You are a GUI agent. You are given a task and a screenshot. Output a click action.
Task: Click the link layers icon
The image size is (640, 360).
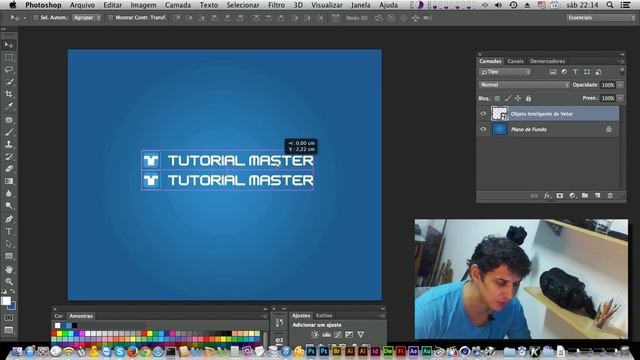534,196
